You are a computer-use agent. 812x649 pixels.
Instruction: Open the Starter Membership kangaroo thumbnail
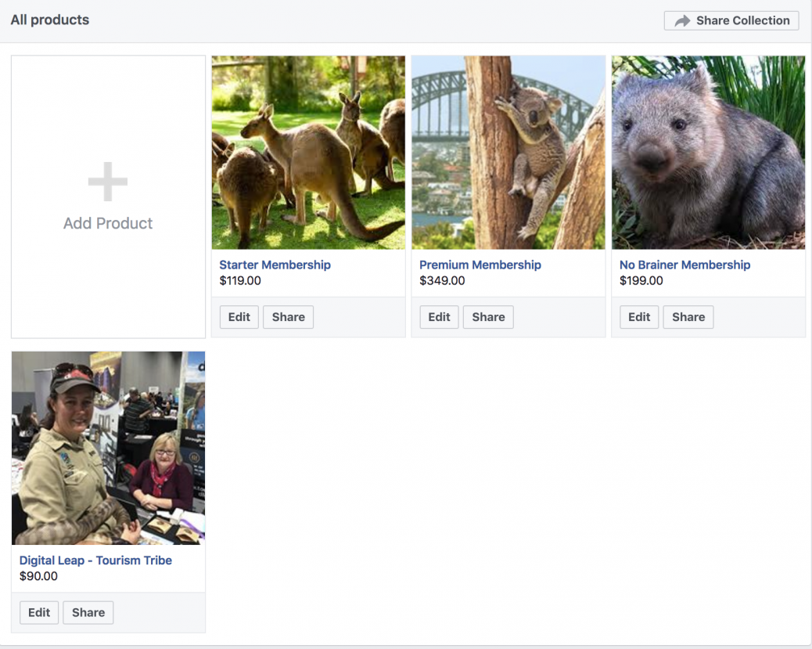[307, 151]
